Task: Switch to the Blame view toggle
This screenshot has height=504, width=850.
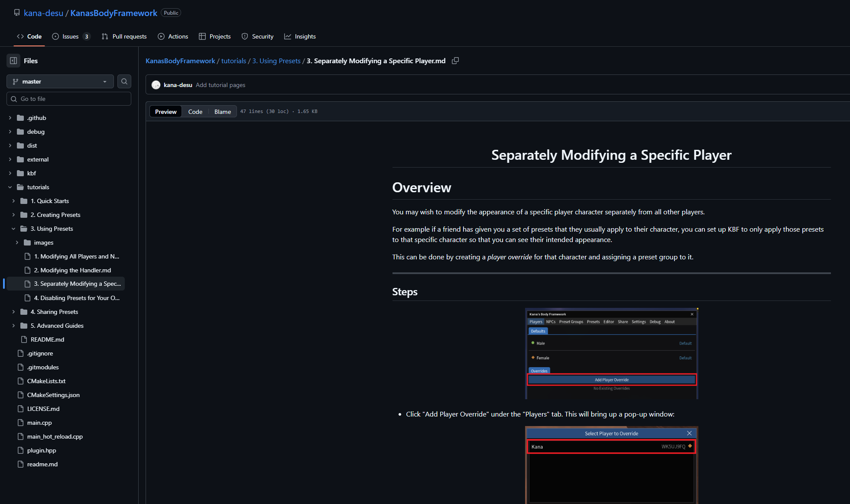Action: point(222,112)
